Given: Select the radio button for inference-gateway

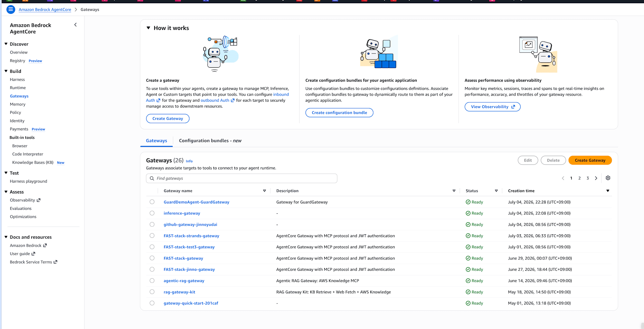Looking at the screenshot, I should [152, 213].
